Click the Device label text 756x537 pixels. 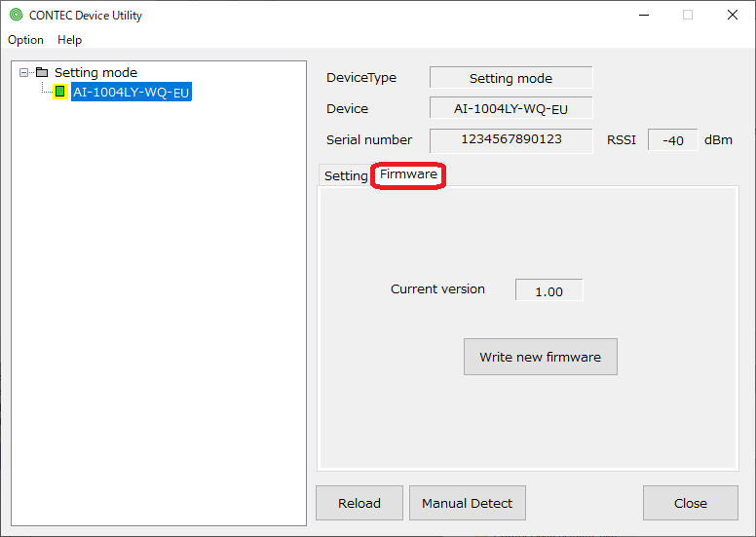pos(347,108)
